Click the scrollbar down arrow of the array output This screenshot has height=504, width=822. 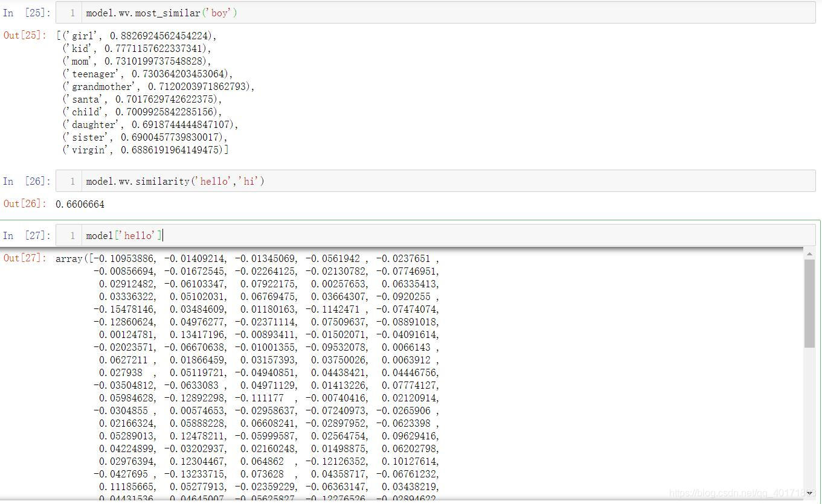(x=810, y=493)
